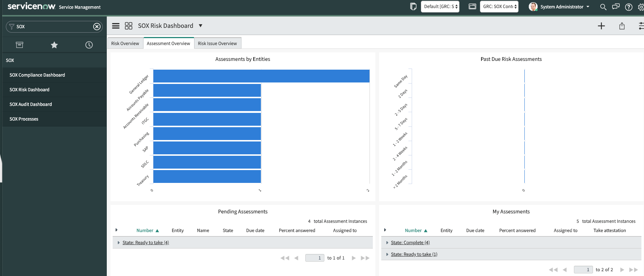
Task: Sort My Assessments by Number column
Action: 413,231
